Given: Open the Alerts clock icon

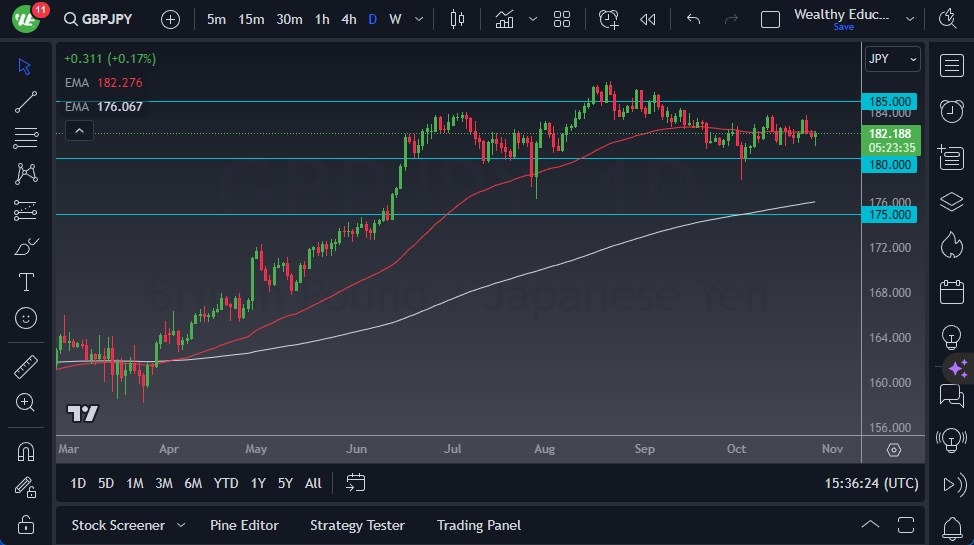Looking at the screenshot, I should (951, 110).
